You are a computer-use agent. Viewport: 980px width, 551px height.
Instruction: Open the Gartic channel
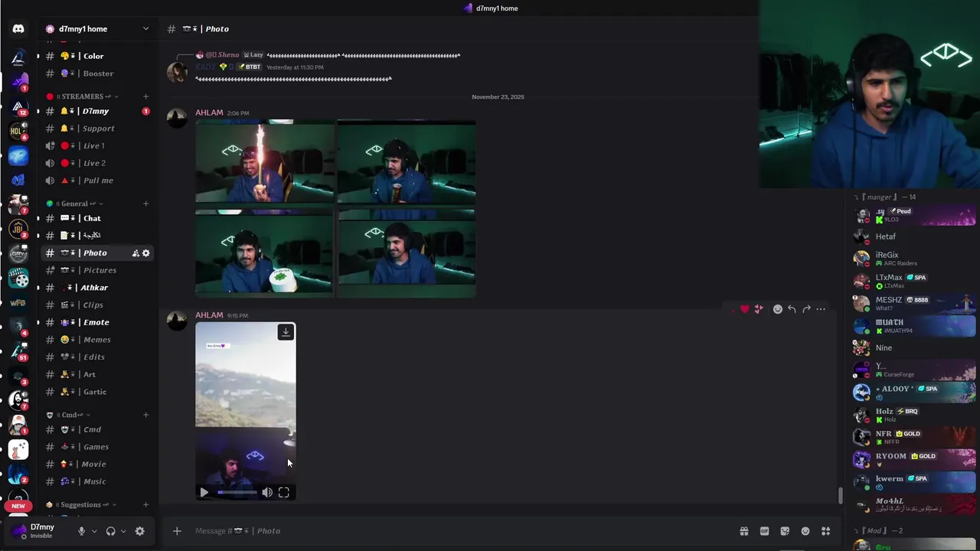pos(97,392)
